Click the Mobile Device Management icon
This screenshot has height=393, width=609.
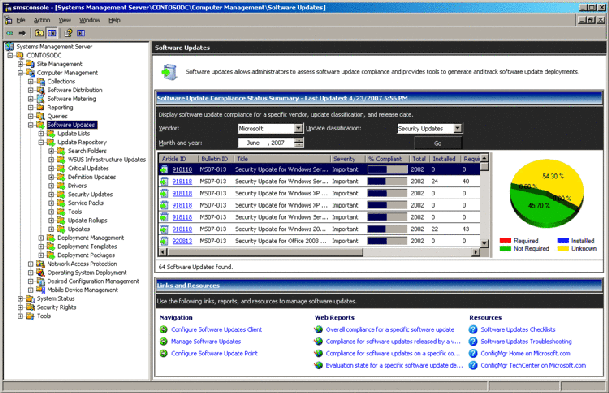[41, 290]
